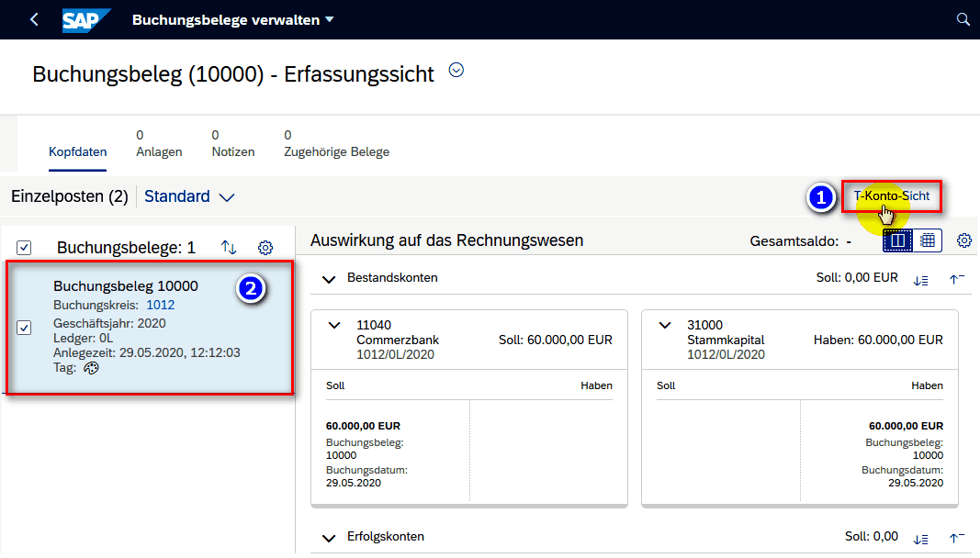Click collapse-all icon in Bestandskonten row

956,279
